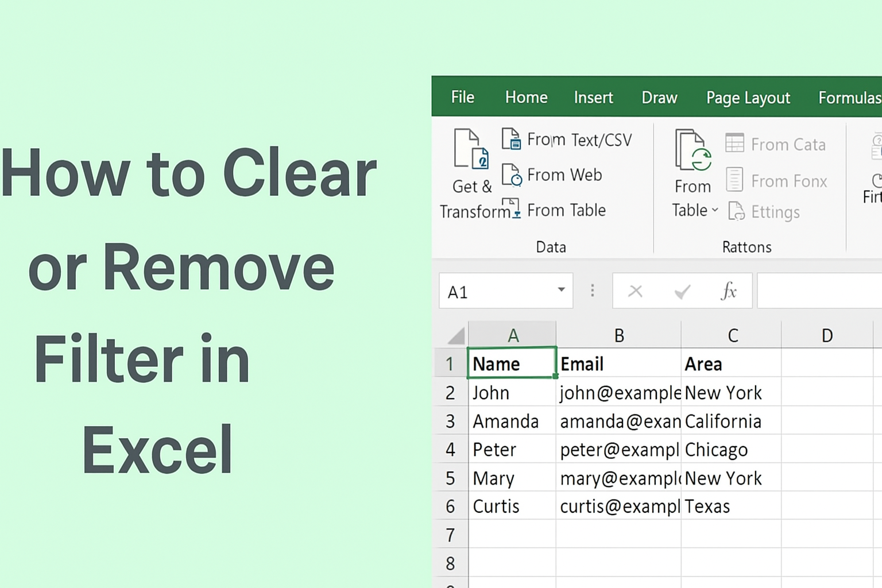882x588 pixels.
Task: Click the grayed From Fonx option
Action: [x=735, y=180]
